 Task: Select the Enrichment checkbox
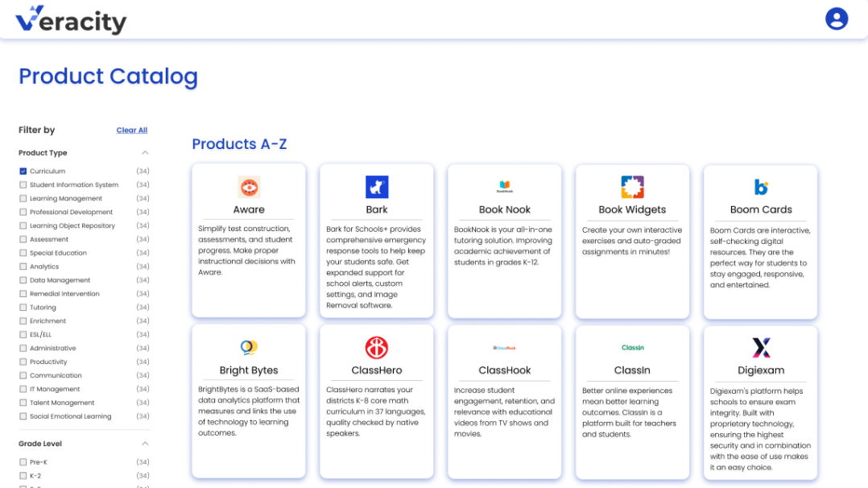[x=23, y=321]
